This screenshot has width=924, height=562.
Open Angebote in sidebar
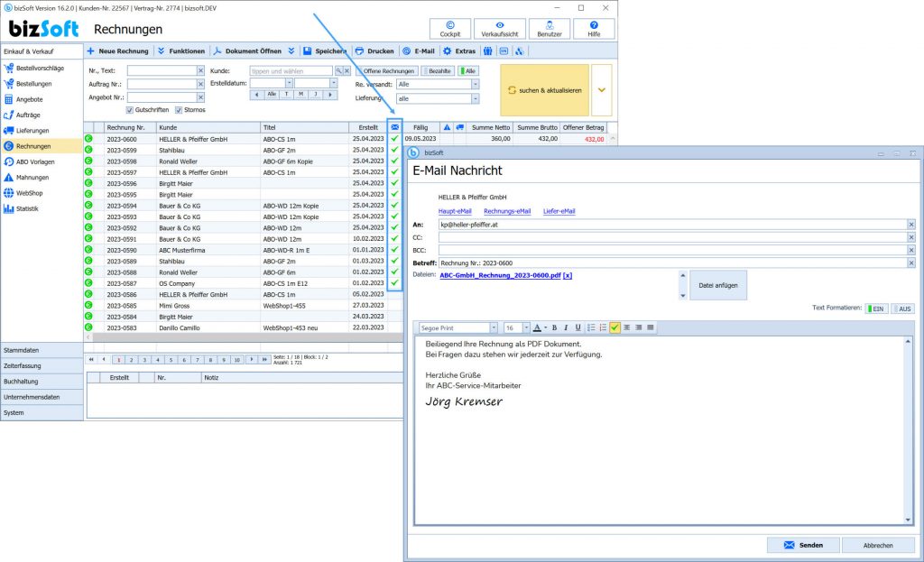(x=23, y=99)
